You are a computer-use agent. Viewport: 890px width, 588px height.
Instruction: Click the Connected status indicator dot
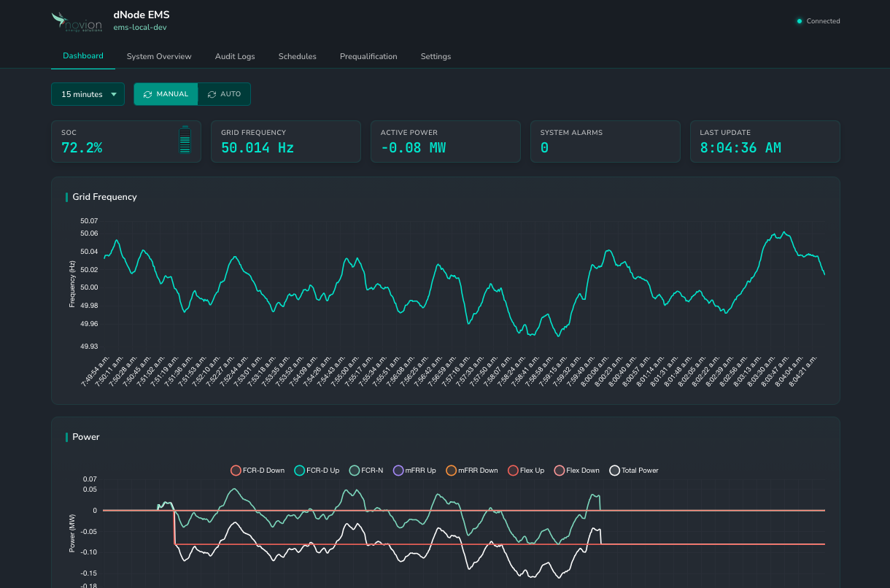[799, 21]
